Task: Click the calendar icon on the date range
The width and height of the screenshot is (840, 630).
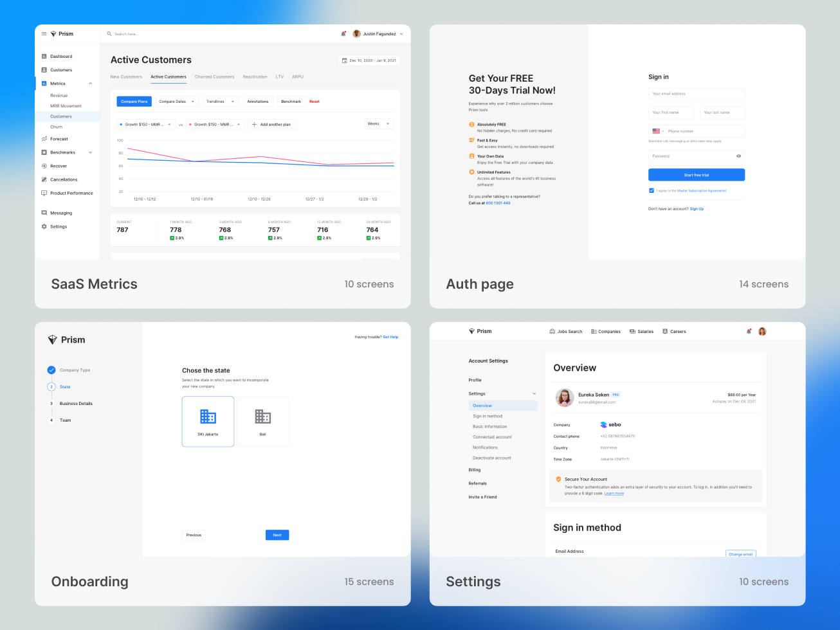Action: coord(345,60)
